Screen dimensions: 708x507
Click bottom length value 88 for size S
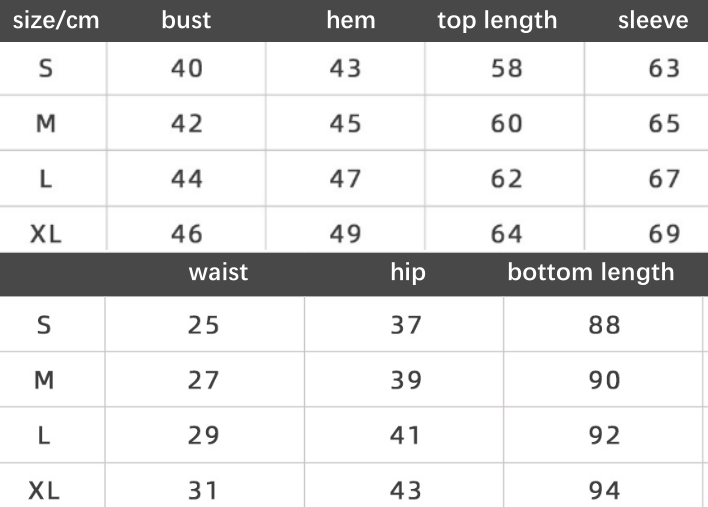[605, 325]
